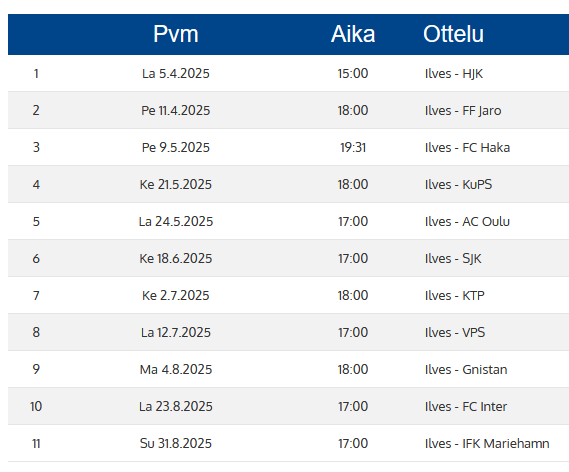Select the Ilves - KuPS match
Viewport: 569px width, 472px height.
click(458, 185)
